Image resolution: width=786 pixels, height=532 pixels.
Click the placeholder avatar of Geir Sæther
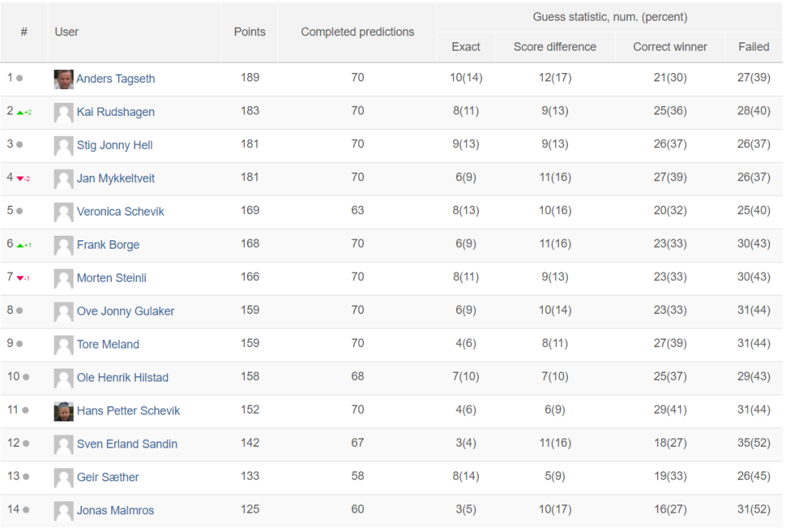(64, 477)
